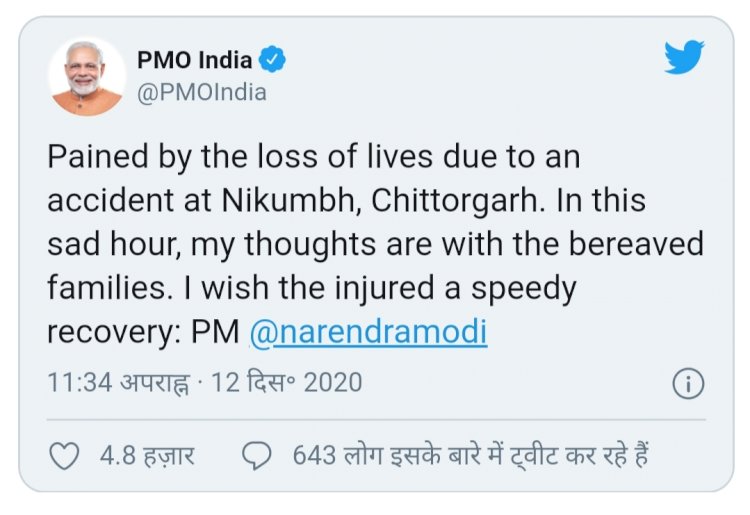Open the tweet info icon
750x515 pixels.
coord(689,383)
